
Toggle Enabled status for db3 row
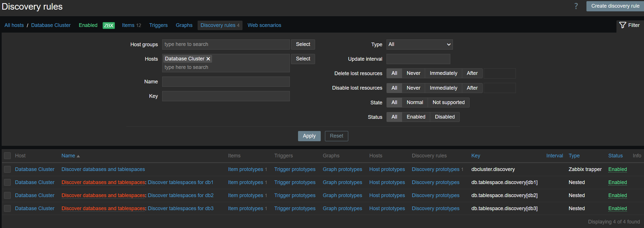coord(617,208)
